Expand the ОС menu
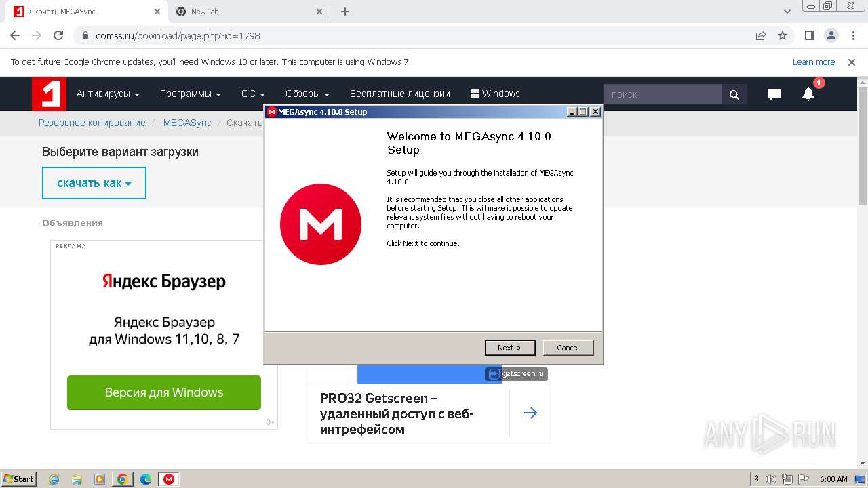868x488 pixels. coord(253,94)
